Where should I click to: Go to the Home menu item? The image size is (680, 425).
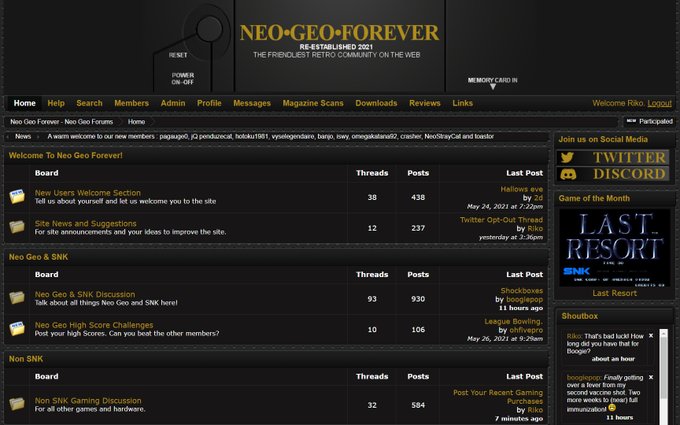pyautogui.click(x=24, y=103)
